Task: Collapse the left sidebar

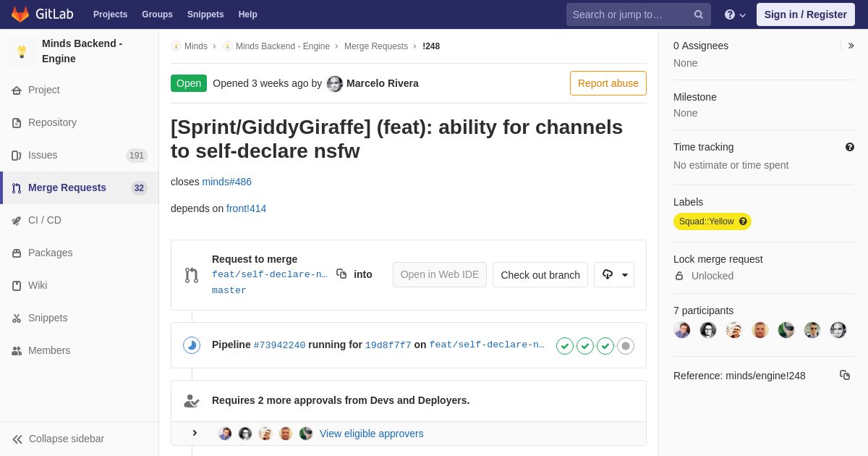Action: click(x=80, y=439)
